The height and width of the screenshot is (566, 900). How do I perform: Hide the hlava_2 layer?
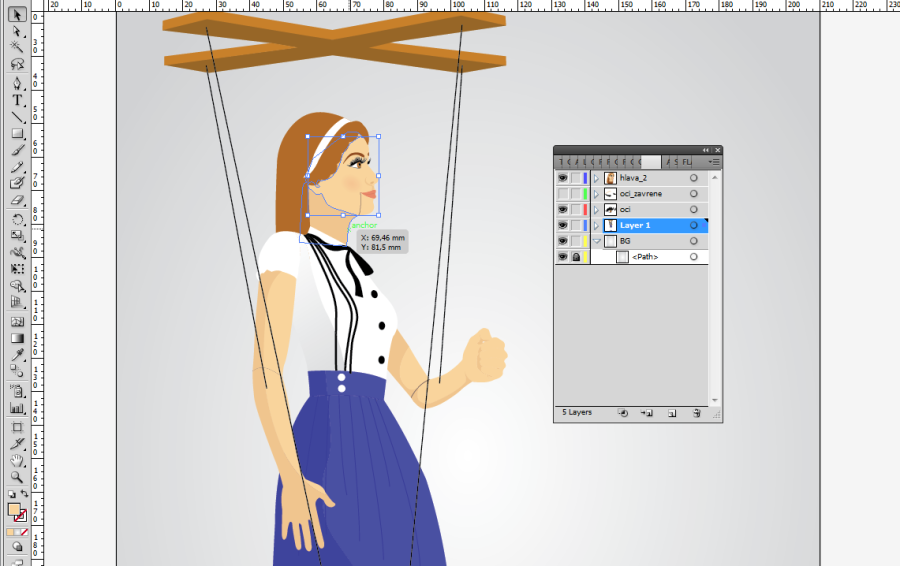pyautogui.click(x=562, y=178)
